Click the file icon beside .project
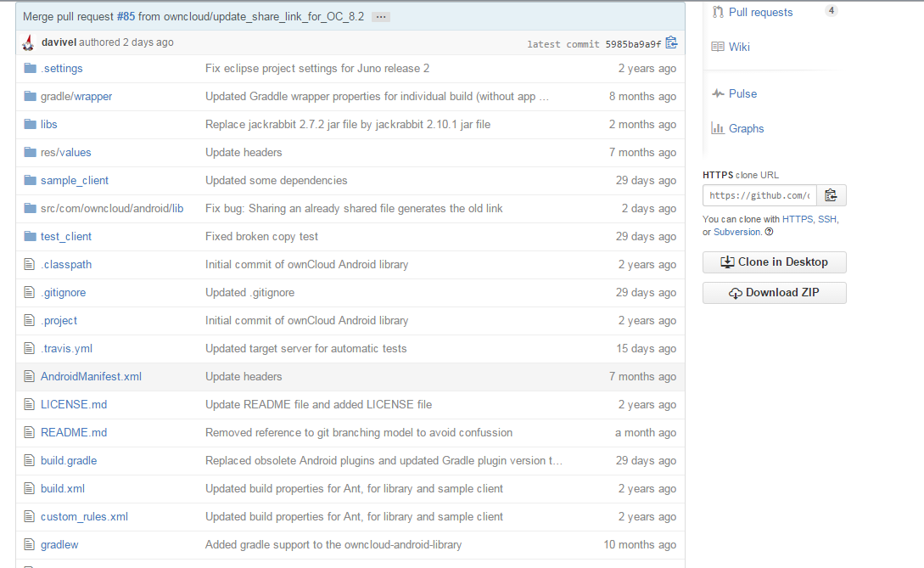The width and height of the screenshot is (924, 568). point(30,320)
